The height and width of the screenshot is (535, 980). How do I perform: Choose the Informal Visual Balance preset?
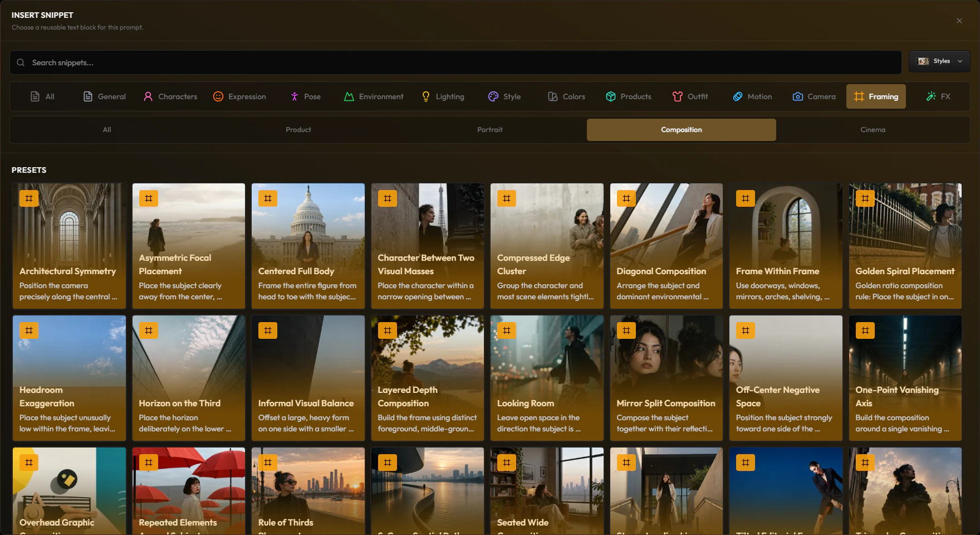pos(308,378)
